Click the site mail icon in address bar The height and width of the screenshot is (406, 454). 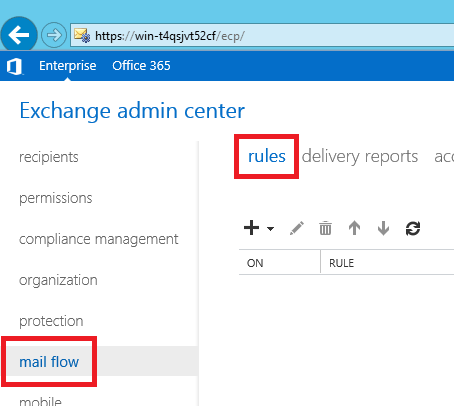point(82,35)
